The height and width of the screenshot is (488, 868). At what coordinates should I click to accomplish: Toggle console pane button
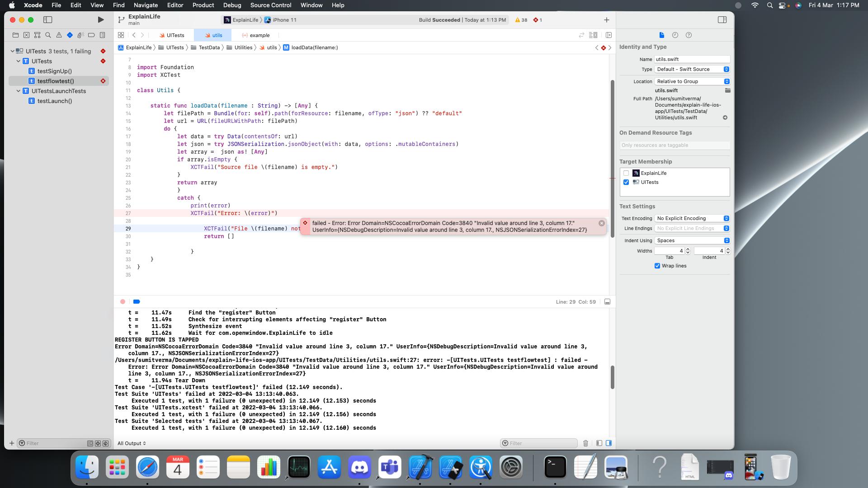[x=609, y=443]
